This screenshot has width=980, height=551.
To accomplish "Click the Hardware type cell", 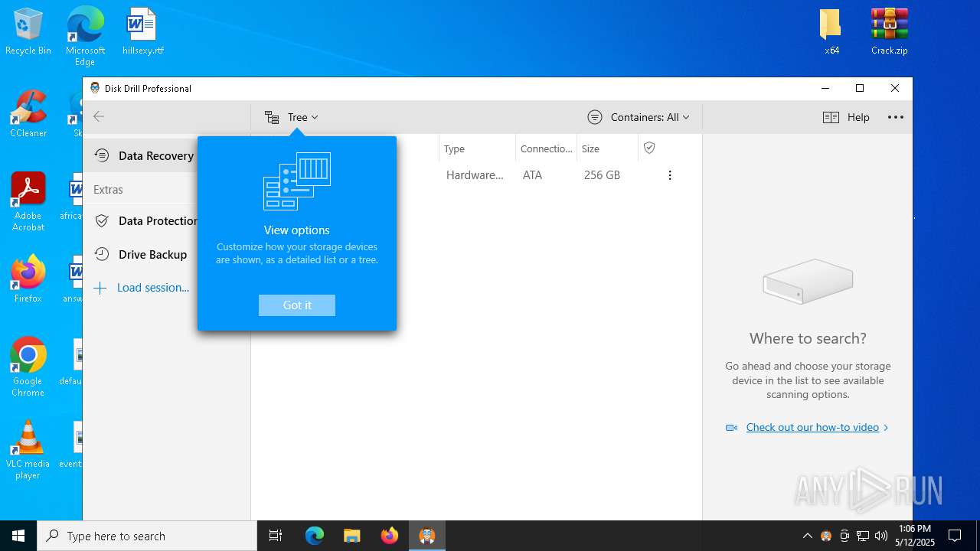I will pos(475,175).
